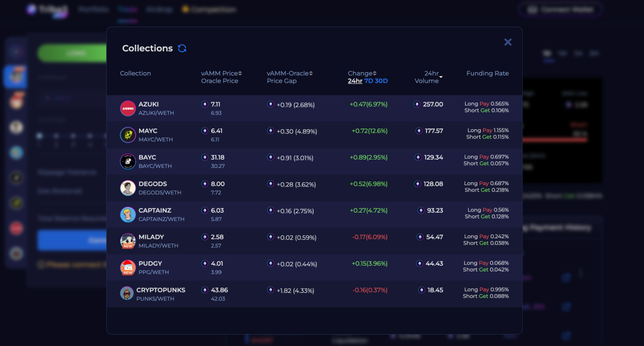The image size is (644, 346).
Task: Click the ETH icon beside volume 257.00
Action: click(417, 104)
